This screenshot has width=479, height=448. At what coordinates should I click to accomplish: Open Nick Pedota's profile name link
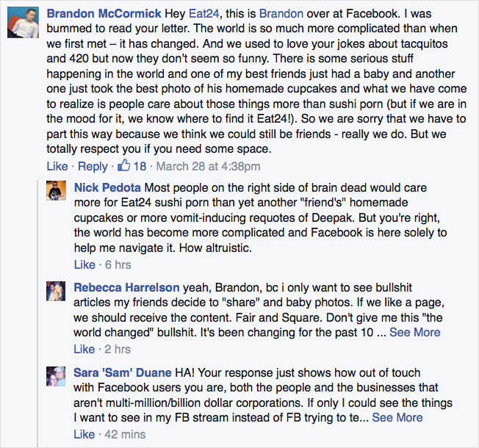click(x=109, y=188)
